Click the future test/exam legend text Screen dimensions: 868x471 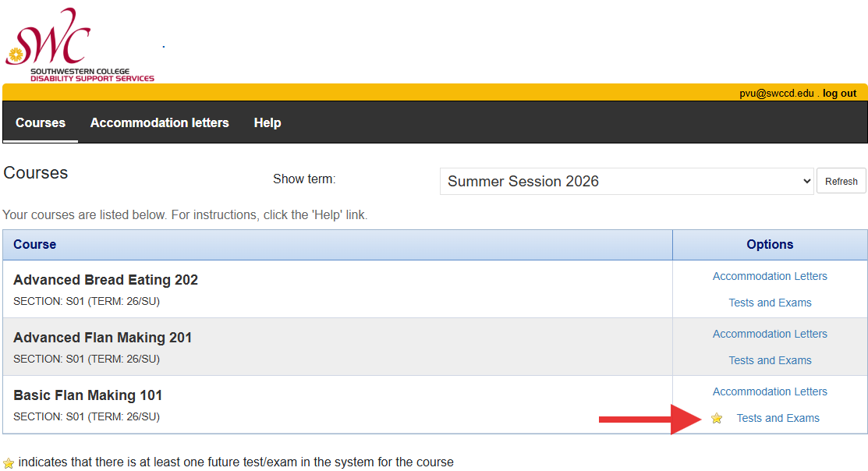(x=236, y=462)
